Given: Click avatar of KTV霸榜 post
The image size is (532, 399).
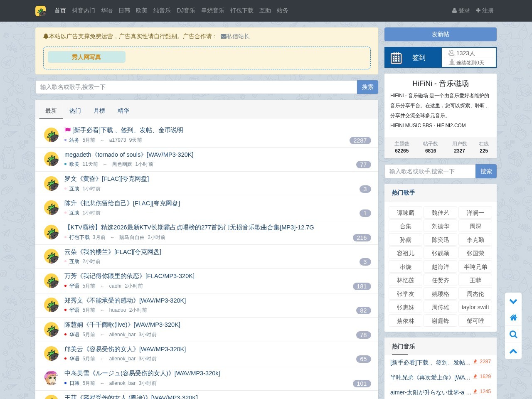Looking at the screenshot, I should click(x=51, y=232).
